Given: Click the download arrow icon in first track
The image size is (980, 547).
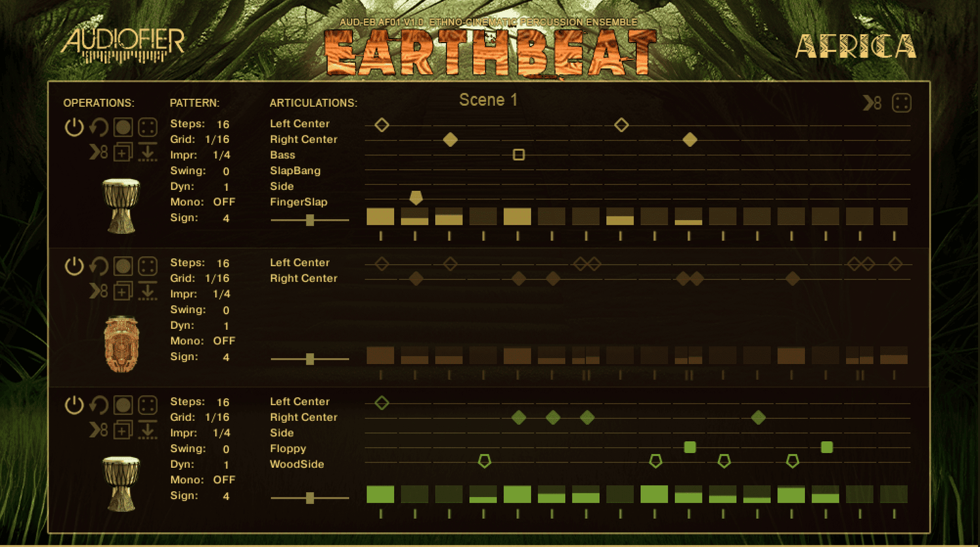Looking at the screenshot, I should tap(148, 153).
